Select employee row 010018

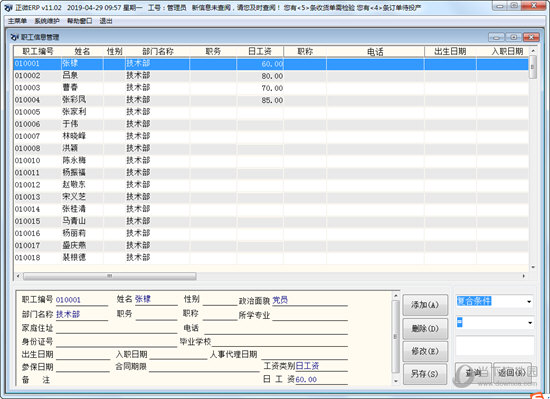coord(271,258)
